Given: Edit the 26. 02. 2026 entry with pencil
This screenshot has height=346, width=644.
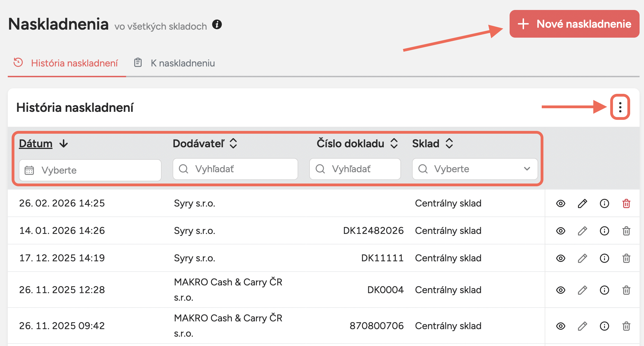Looking at the screenshot, I should (582, 203).
